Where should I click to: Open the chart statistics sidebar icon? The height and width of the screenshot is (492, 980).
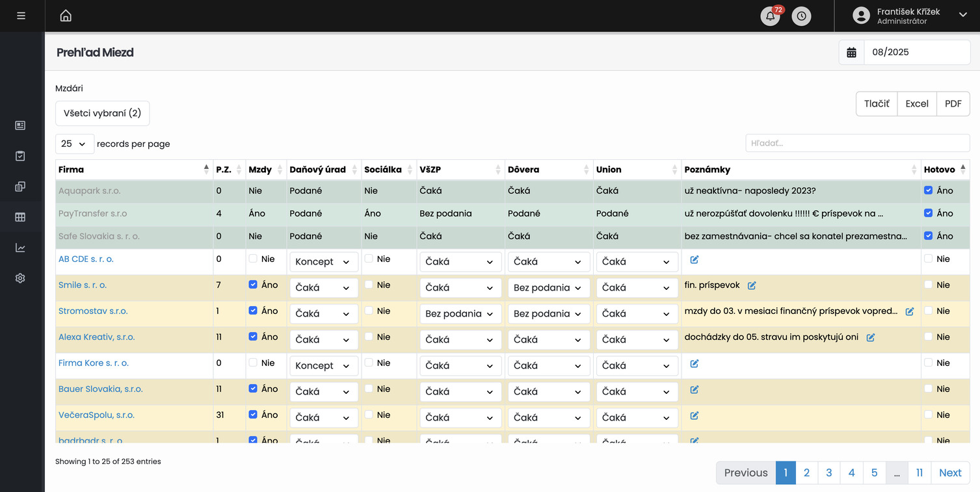click(x=20, y=248)
